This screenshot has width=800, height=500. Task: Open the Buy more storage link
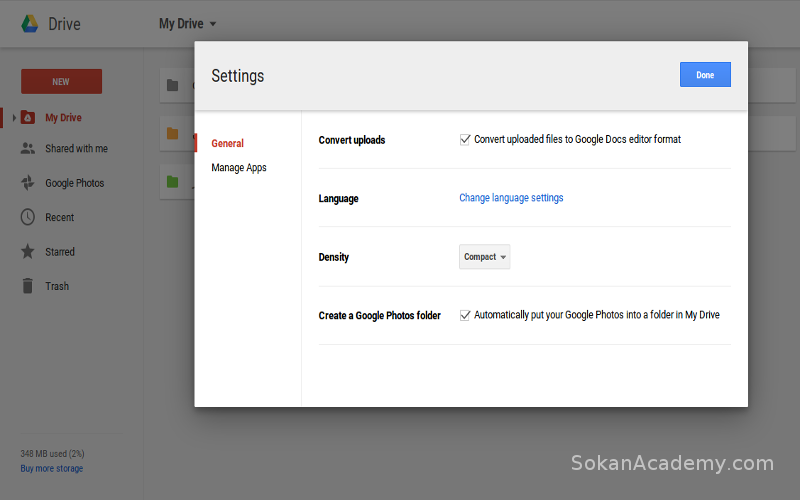coord(52,468)
